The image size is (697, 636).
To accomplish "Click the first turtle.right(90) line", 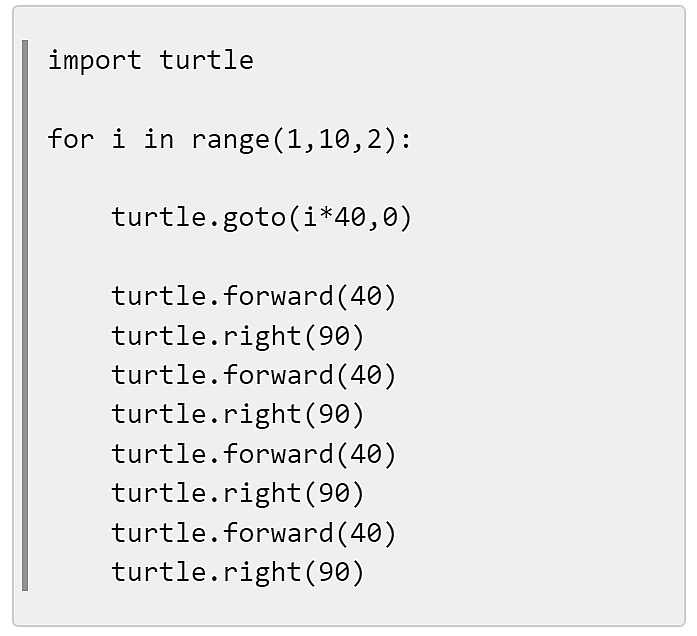I will click(x=238, y=336).
